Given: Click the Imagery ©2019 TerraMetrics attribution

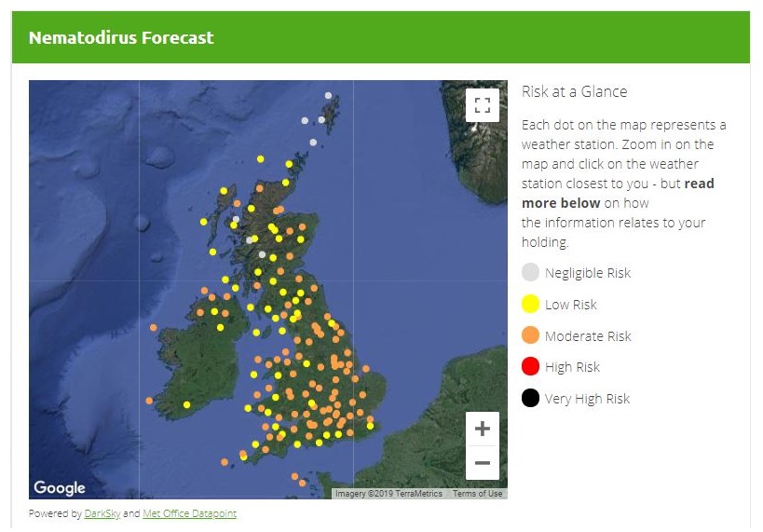Looking at the screenshot, I should click(x=388, y=494).
